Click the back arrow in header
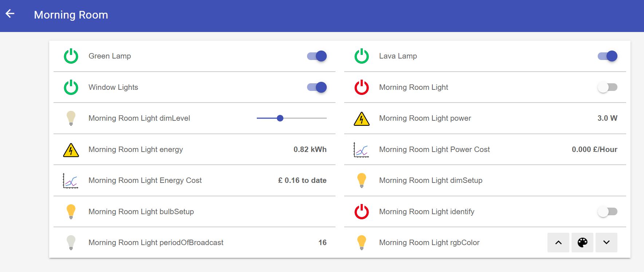This screenshot has width=644, height=272. (10, 14)
